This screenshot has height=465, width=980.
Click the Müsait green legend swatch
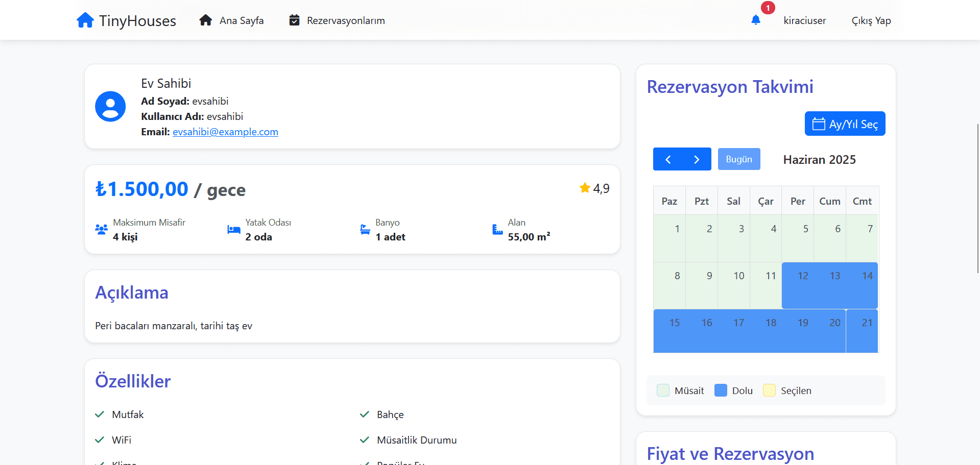tap(663, 390)
